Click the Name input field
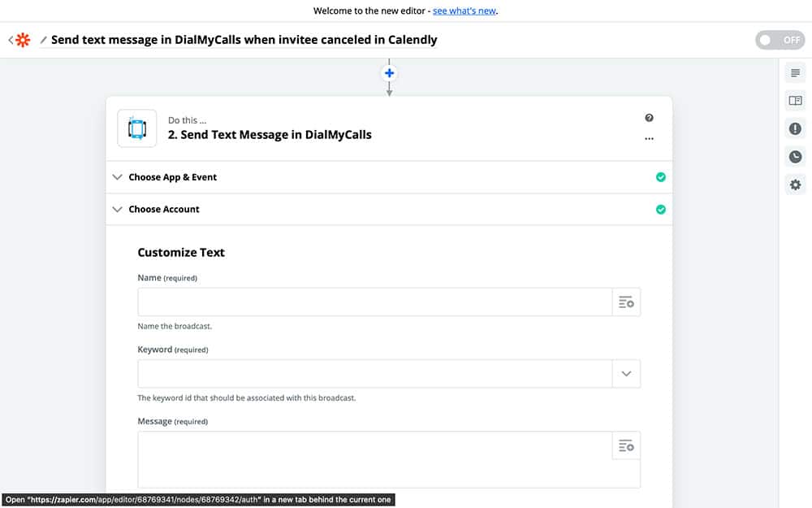Screen dimensions: 812x508 click(x=374, y=302)
